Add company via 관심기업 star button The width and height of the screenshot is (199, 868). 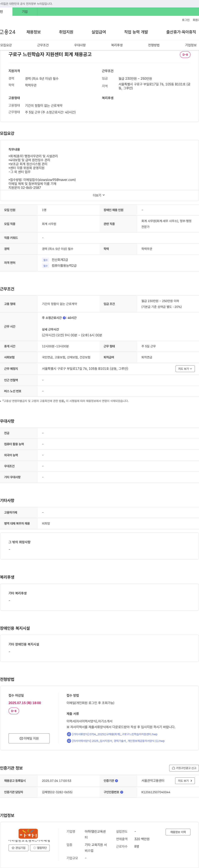[x=18, y=848]
